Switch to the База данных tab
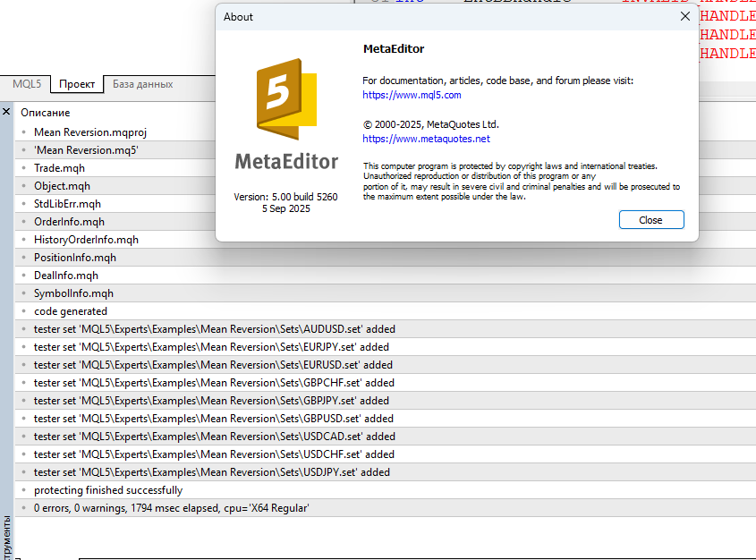Viewport: 756px width, 560px height. (x=143, y=84)
